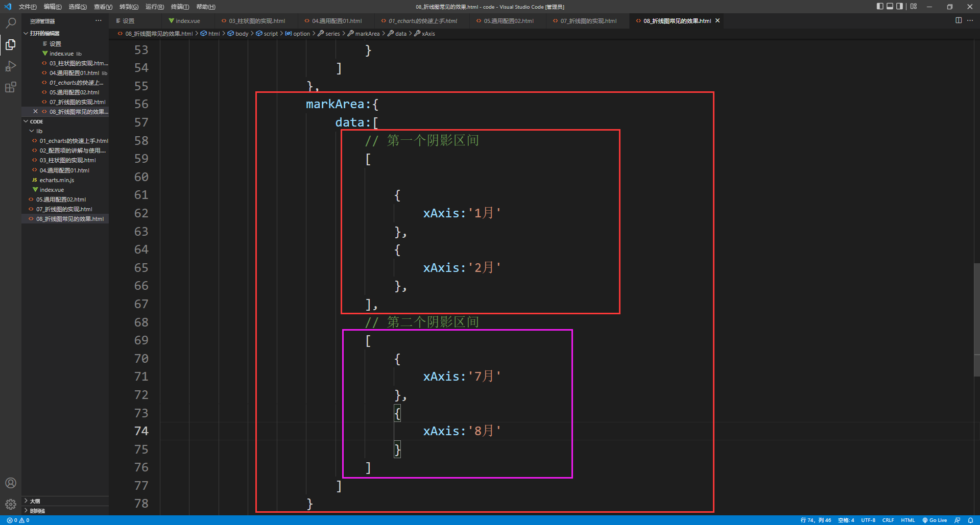This screenshot has height=525, width=980.
Task: Open the notifications bell in status bar
Action: pos(970,520)
